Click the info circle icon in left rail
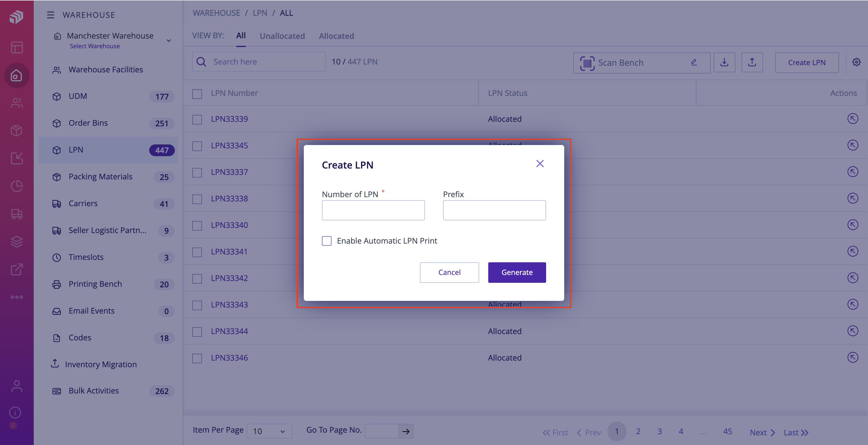 [15, 413]
